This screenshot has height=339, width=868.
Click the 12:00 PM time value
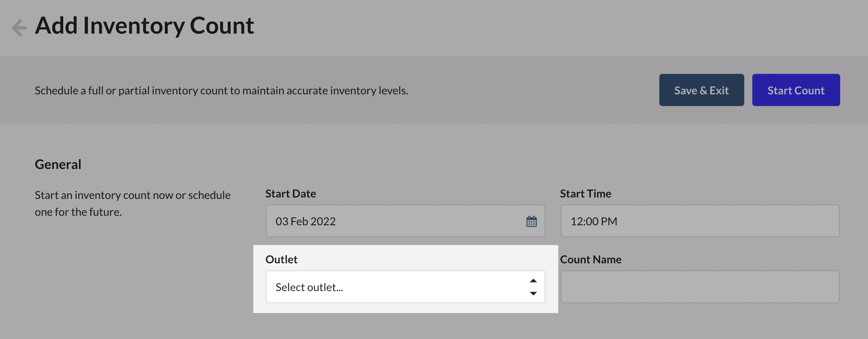pyautogui.click(x=593, y=221)
